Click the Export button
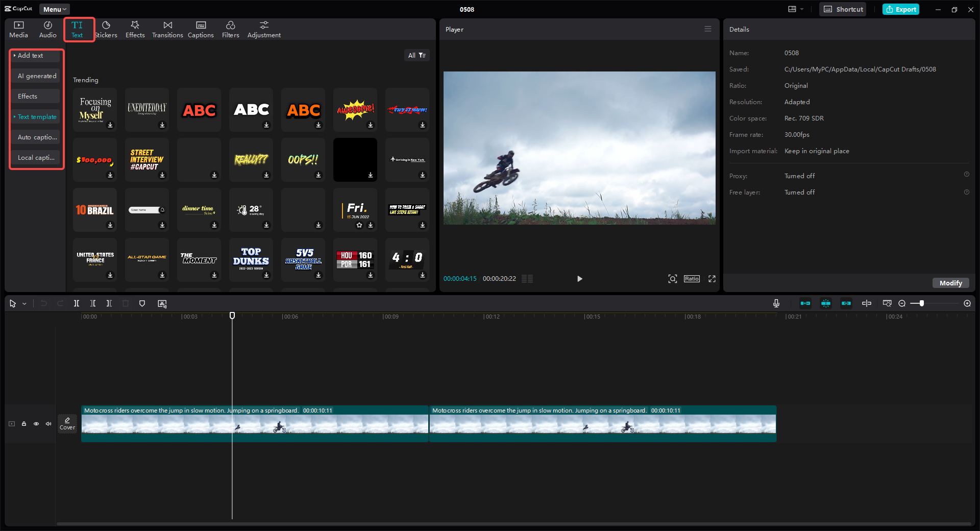The height and width of the screenshot is (531, 980). pos(901,9)
